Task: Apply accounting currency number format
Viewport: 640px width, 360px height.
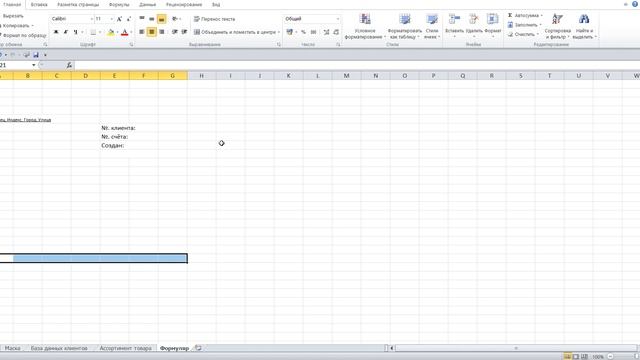Action: point(289,32)
